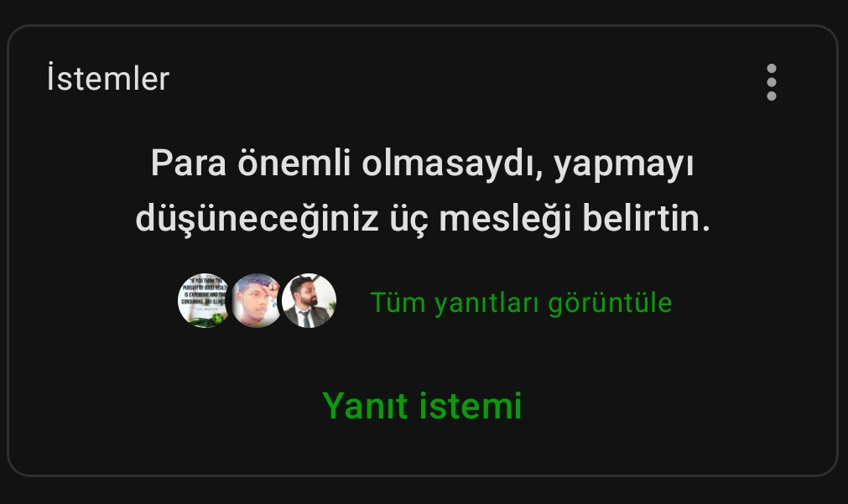Expand card options using kebab icon
848x504 pixels.
(x=772, y=82)
